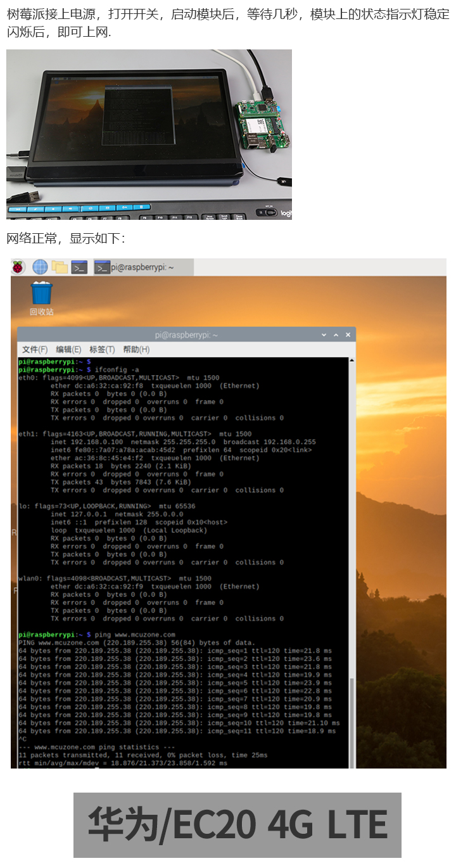475x868 pixels.
Task: Click the 'wlan0: flags=4098' line
Action: click(x=115, y=578)
